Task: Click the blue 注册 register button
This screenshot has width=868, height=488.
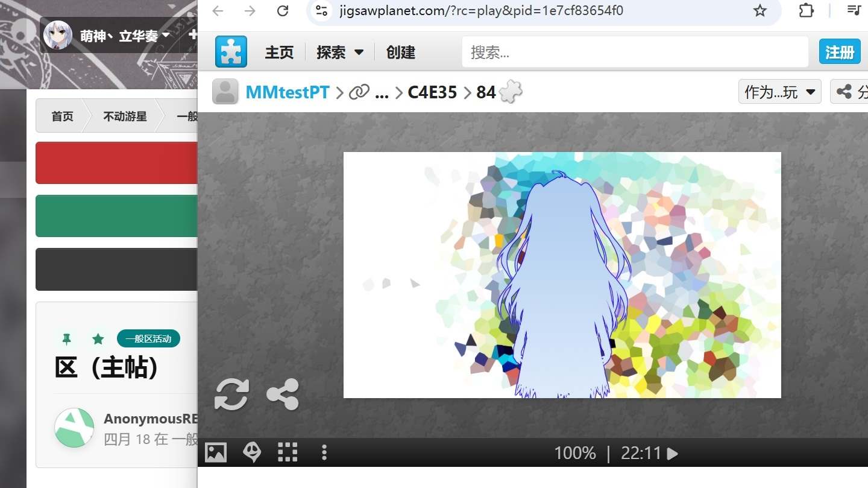Action: [x=840, y=52]
